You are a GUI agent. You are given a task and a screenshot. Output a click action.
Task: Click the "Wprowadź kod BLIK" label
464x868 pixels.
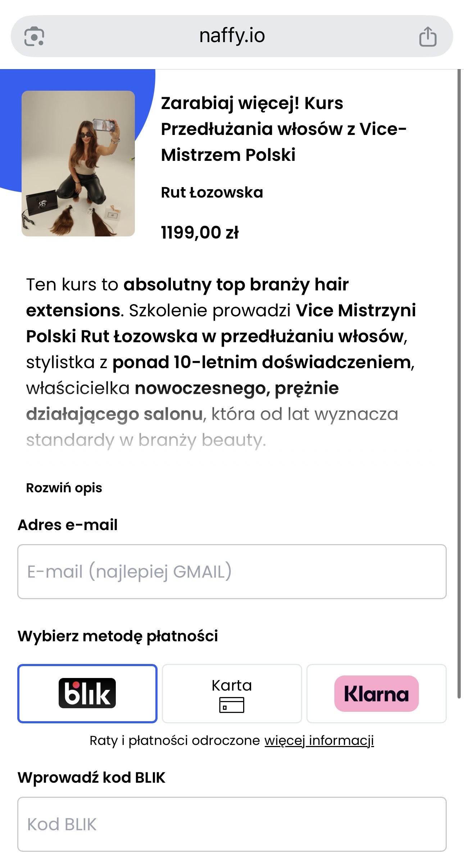pyautogui.click(x=91, y=777)
